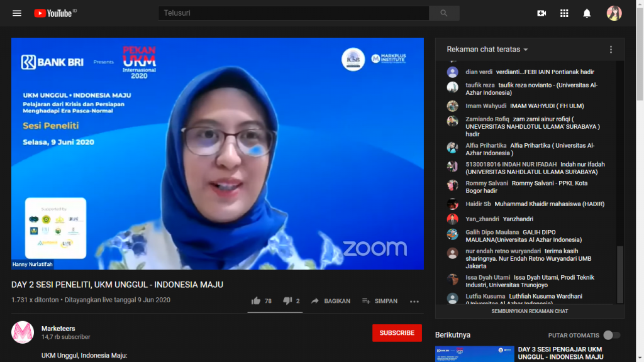Open the Marketeers channel avatar
644x362 pixels.
23,332
